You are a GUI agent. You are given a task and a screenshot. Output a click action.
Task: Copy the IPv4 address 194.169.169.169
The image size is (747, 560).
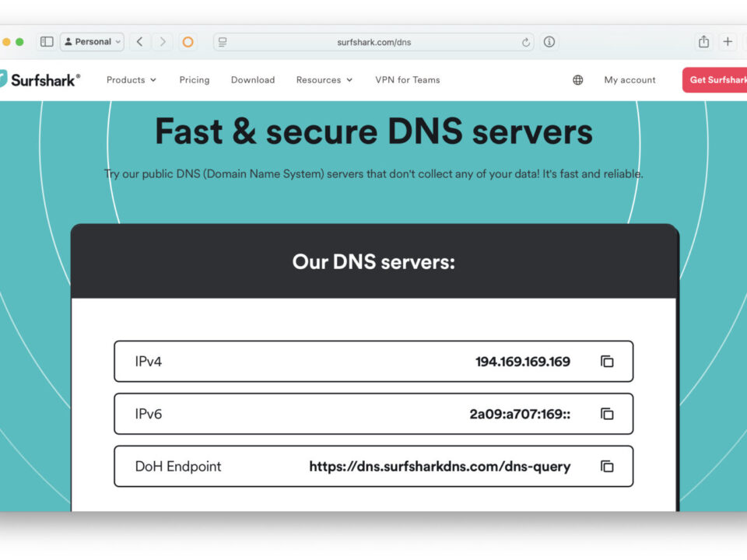pos(606,362)
